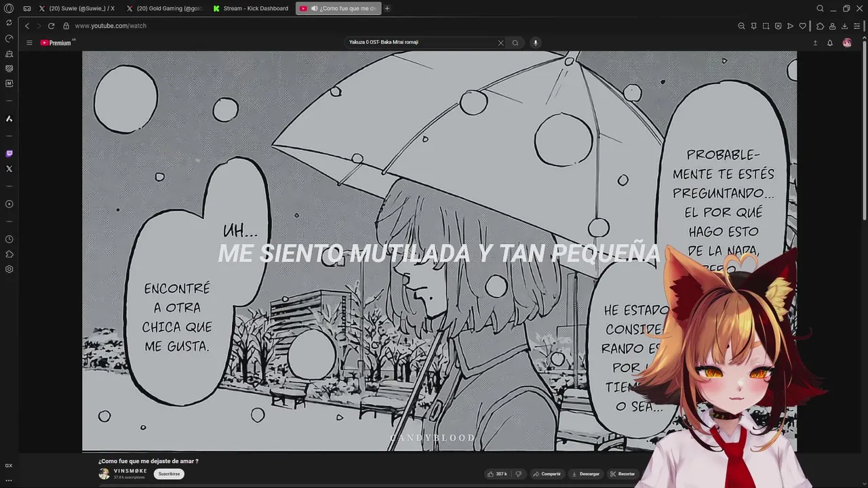The width and height of the screenshot is (868, 488).
Task: Open X (Twitter) in the sidebar
Action: (x=9, y=169)
